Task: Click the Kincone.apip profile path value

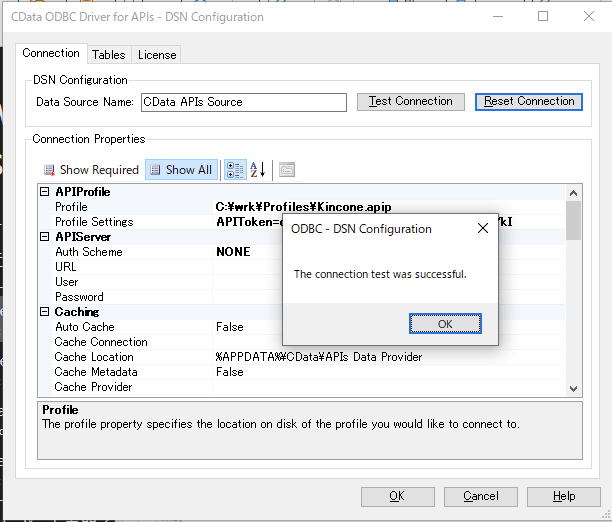Action: (x=303, y=207)
